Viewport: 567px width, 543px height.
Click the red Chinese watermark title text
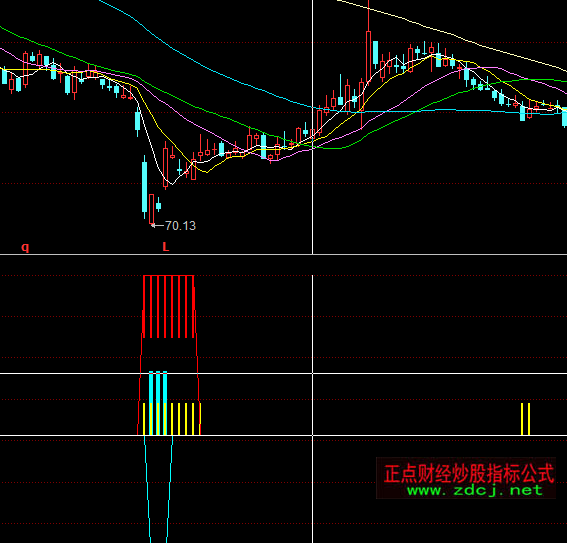click(469, 474)
